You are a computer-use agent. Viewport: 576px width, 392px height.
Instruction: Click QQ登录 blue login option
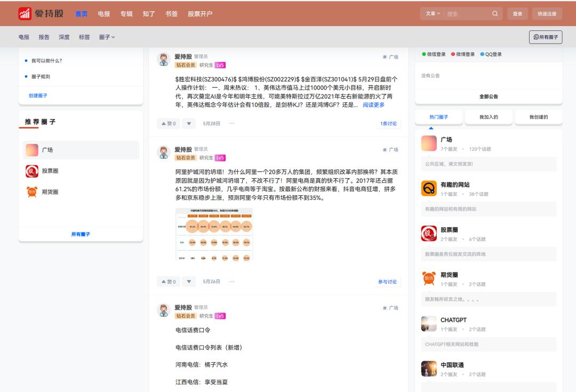click(491, 54)
